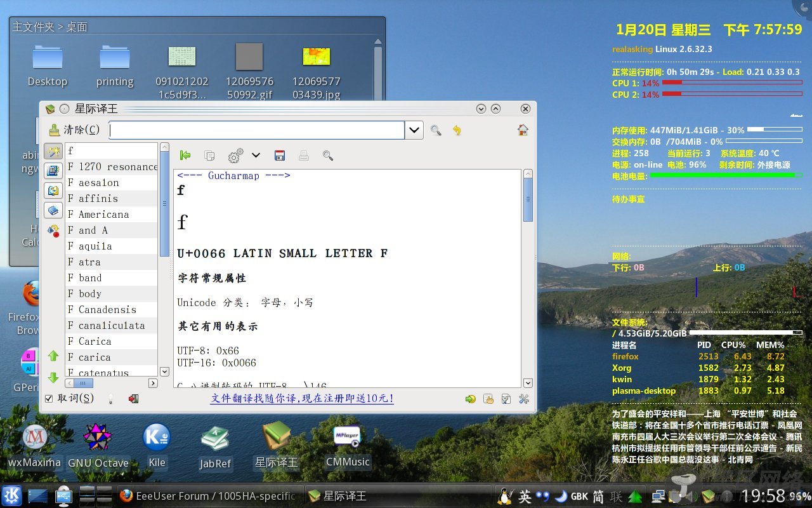Click the checklist dictionary management icon
The image size is (812, 508).
[x=506, y=399]
